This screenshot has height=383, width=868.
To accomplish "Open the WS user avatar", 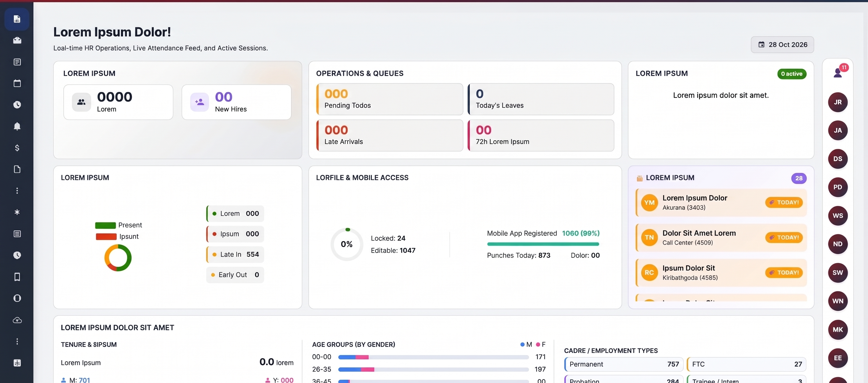I will (838, 216).
